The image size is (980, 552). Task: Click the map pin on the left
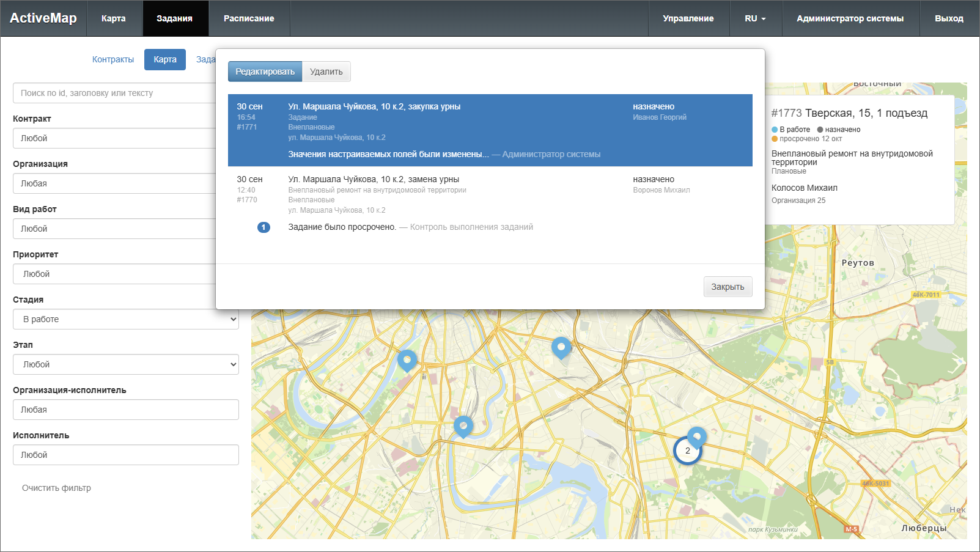407,360
